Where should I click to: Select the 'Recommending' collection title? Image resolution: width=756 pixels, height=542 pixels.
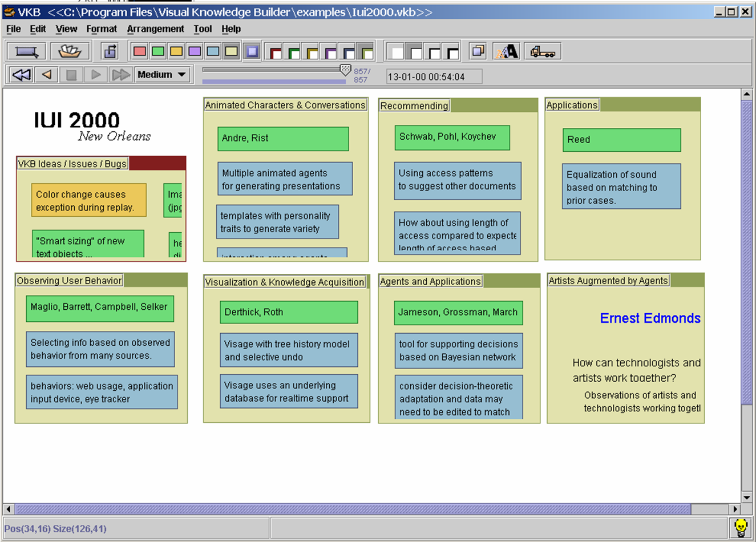coord(414,106)
